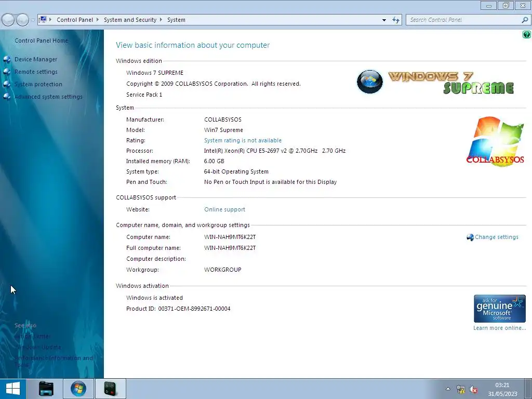Open Learn more online link

pos(499,328)
